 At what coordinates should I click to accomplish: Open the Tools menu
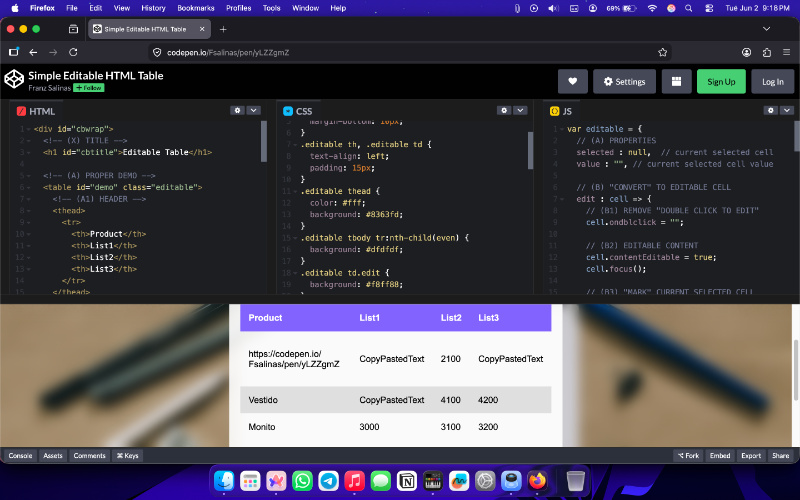pyautogui.click(x=271, y=8)
